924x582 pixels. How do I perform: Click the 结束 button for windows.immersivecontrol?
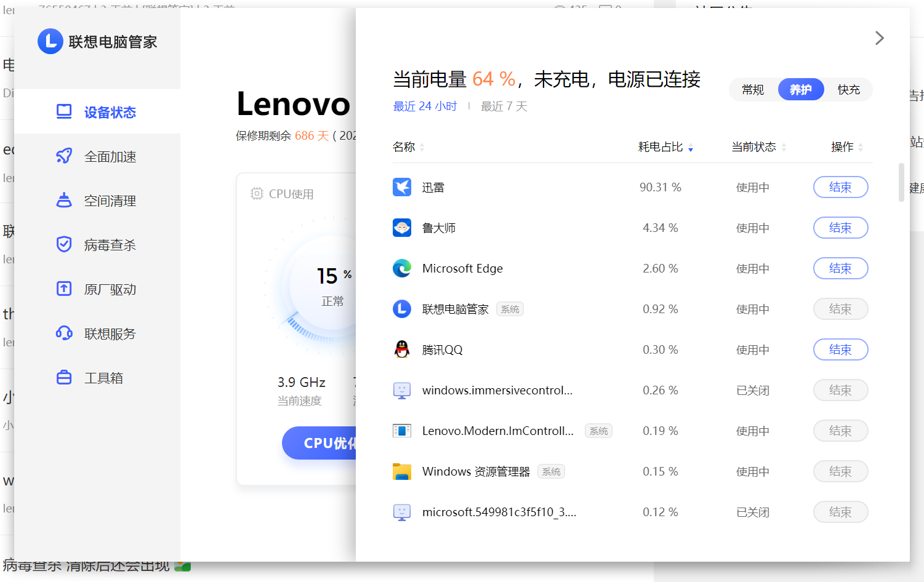pos(840,390)
